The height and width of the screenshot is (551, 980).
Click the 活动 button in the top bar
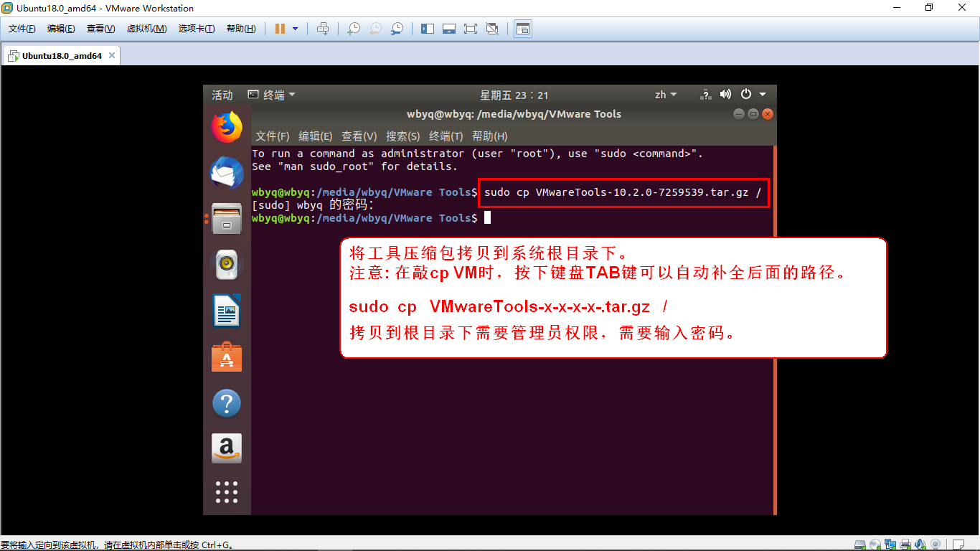[x=221, y=94]
